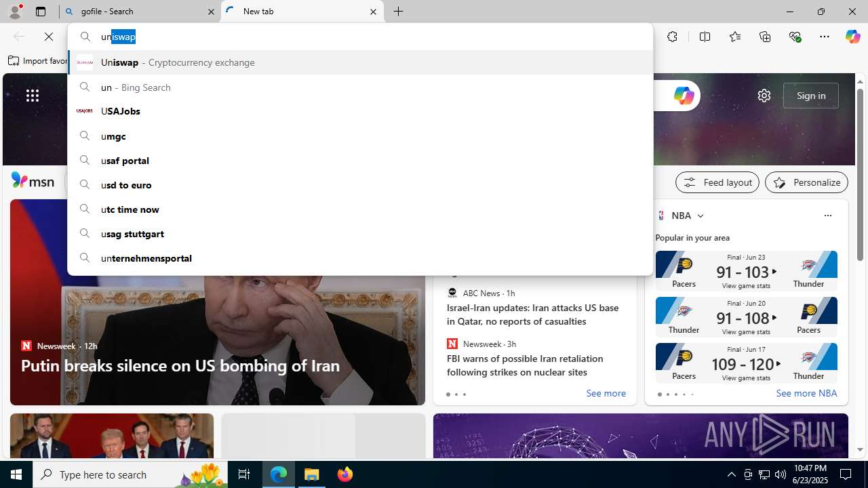Open the Putin breaks silence headline

180,365
